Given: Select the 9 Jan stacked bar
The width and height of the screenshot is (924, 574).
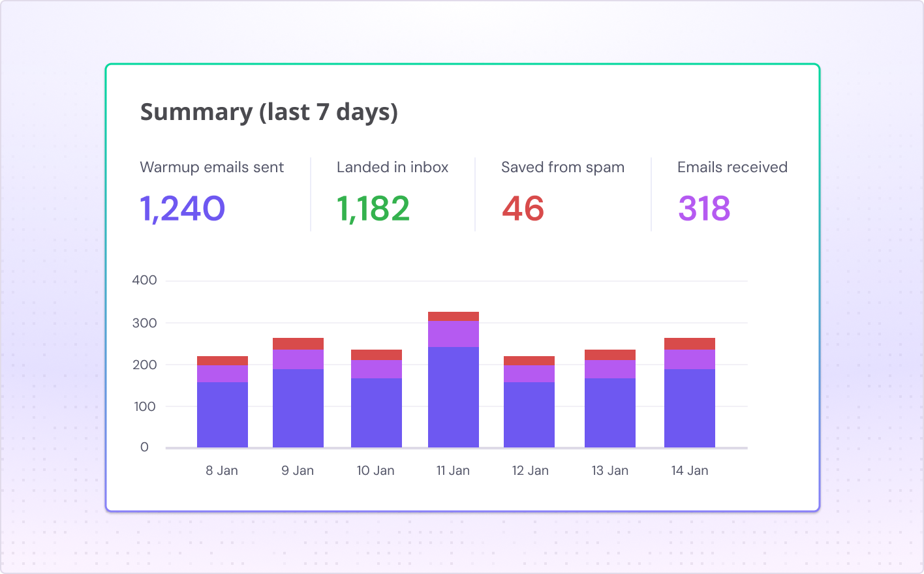Looking at the screenshot, I should click(298, 391).
